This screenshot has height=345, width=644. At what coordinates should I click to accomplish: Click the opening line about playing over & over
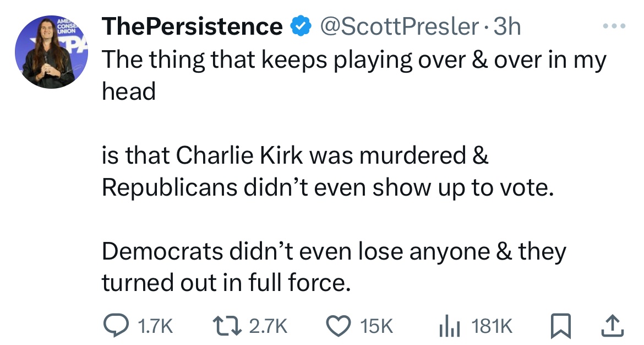coord(353,60)
